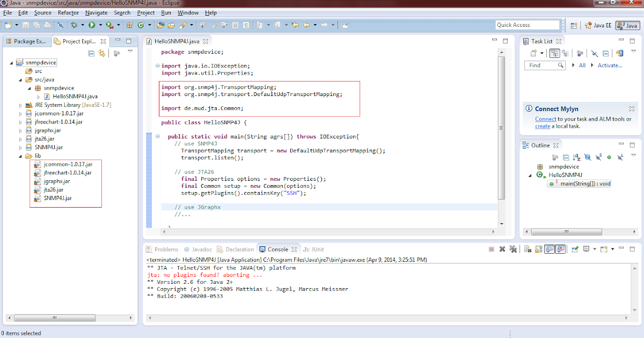Image resolution: width=644 pixels, height=338 pixels.
Task: Click the Run icon in the main toolbar
Action: click(92, 25)
